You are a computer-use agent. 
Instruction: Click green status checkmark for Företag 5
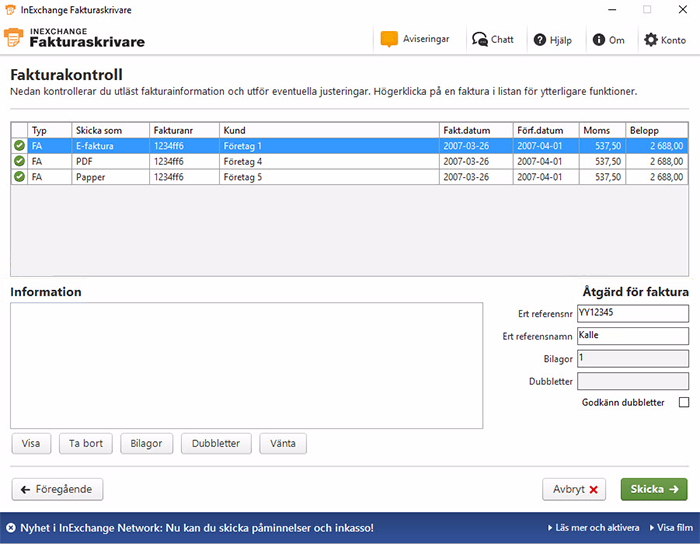tap(19, 177)
